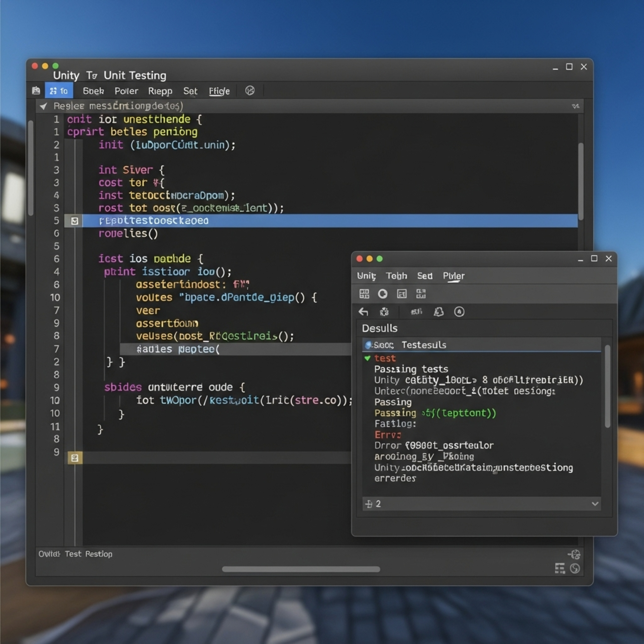Open the 'Tebh' menu in test panel
The height and width of the screenshot is (644, 644).
pos(396,276)
